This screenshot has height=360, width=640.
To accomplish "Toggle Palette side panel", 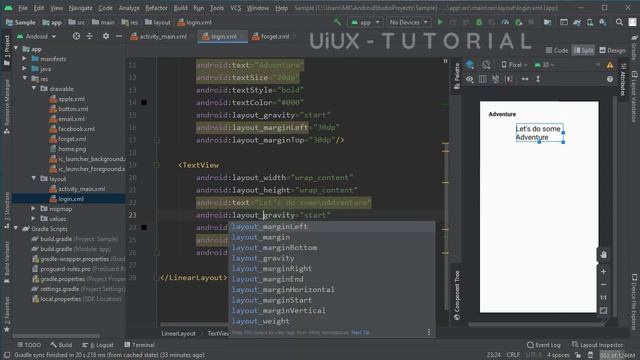I will tap(457, 76).
